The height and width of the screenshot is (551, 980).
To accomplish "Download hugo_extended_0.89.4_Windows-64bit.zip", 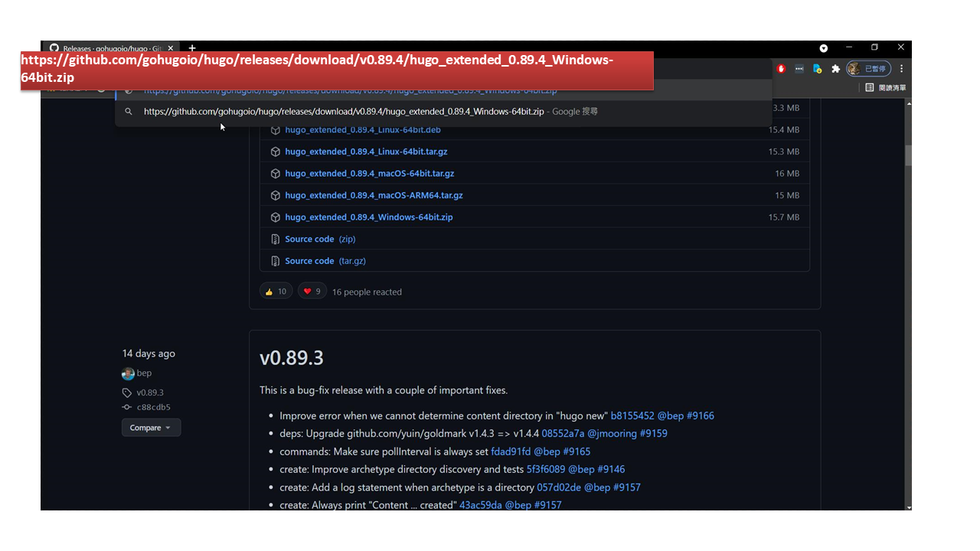I will 369,217.
